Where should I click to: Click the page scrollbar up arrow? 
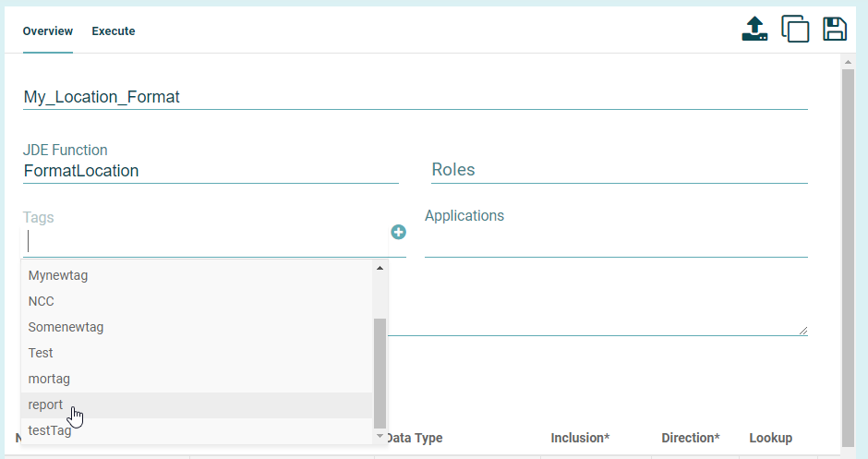(848, 62)
